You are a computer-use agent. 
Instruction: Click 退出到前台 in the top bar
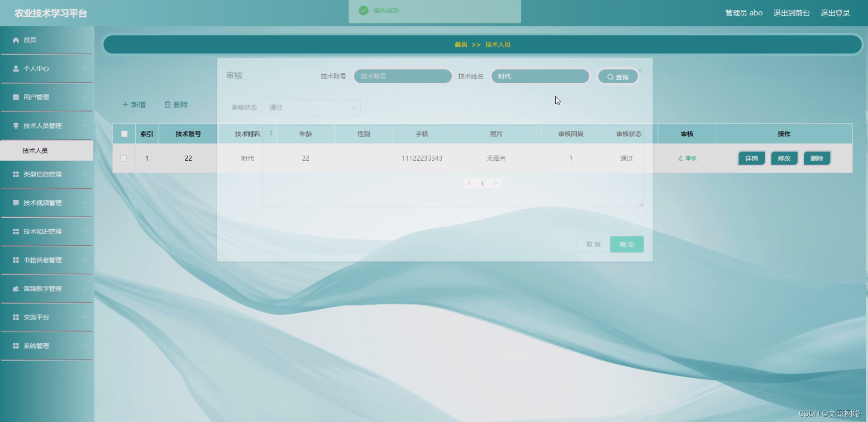pos(791,13)
